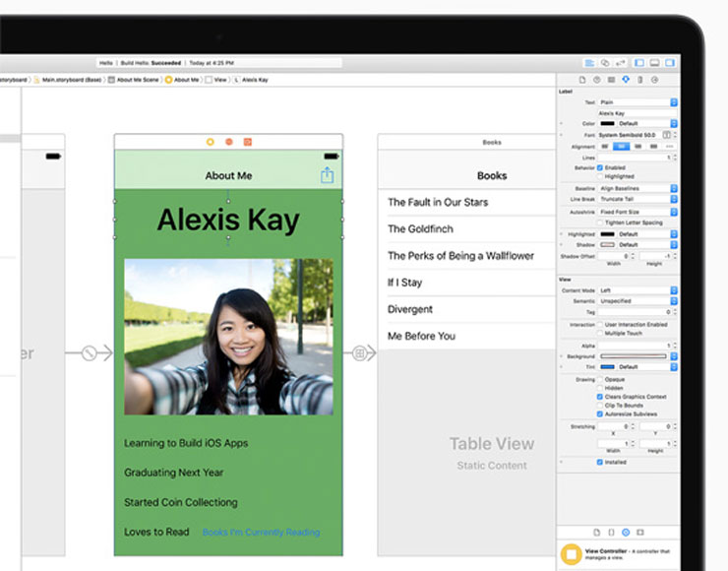Click the yellow View Controller dock icon

click(572, 554)
